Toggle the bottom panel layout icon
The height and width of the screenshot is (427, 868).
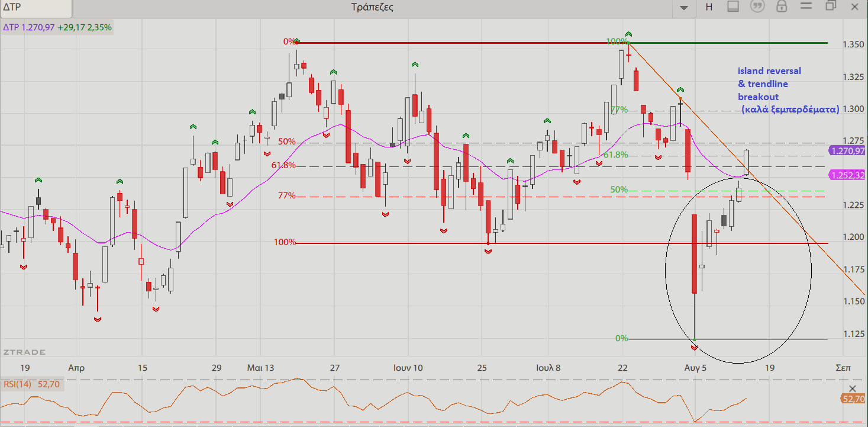point(733,7)
